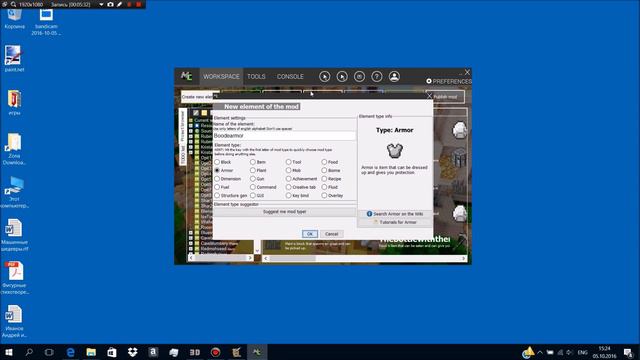The height and width of the screenshot is (360, 640).
Task: Open the TOOLS tab
Action: pyautogui.click(x=256, y=77)
